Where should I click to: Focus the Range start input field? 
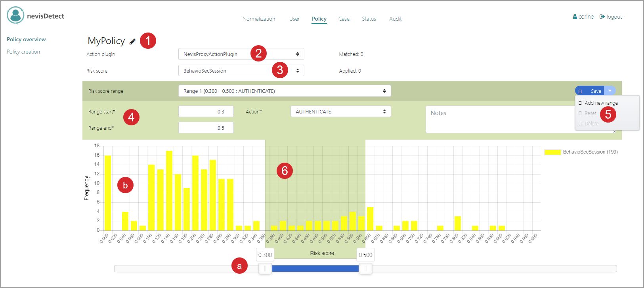206,111
